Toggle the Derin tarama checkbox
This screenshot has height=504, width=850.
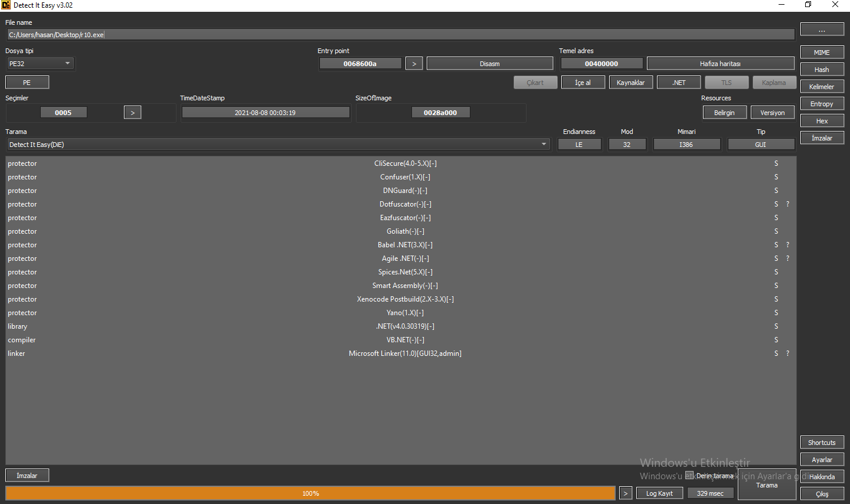click(x=689, y=476)
